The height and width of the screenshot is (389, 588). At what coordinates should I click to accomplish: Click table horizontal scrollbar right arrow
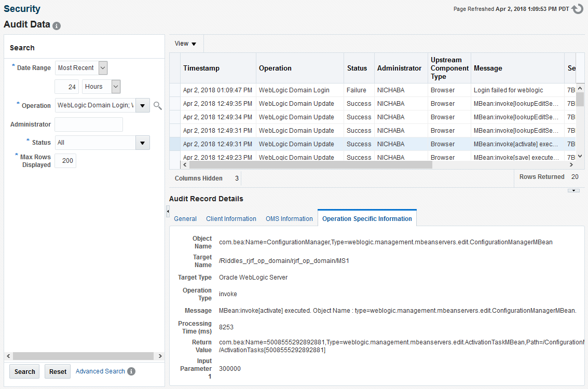571,165
